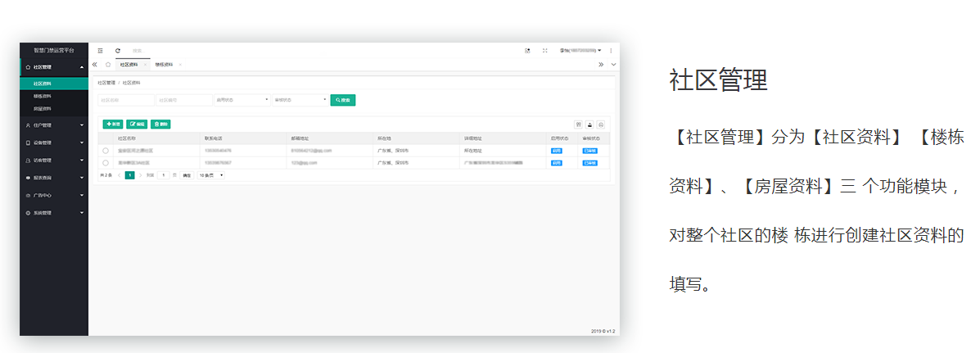Click the visitor icon beside 访客管理
The height and width of the screenshot is (353, 980).
28,160
